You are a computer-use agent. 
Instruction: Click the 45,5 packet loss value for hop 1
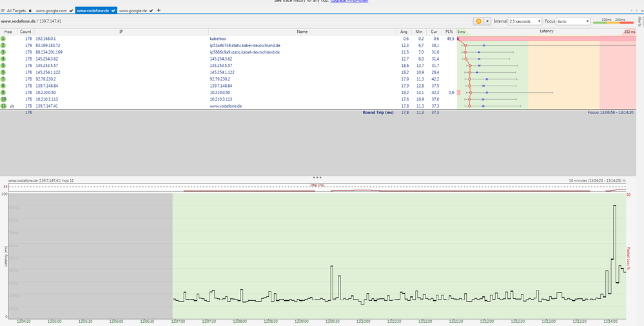point(451,39)
